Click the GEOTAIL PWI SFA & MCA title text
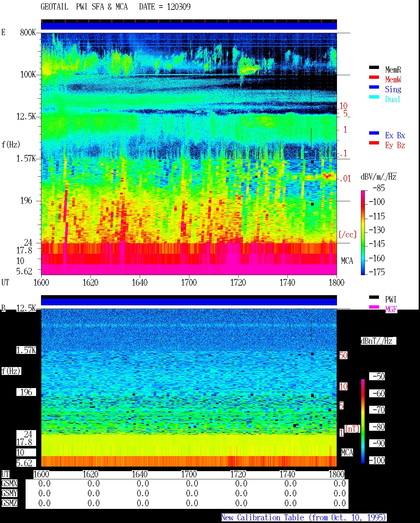This screenshot has height=523, width=420. 84,7
